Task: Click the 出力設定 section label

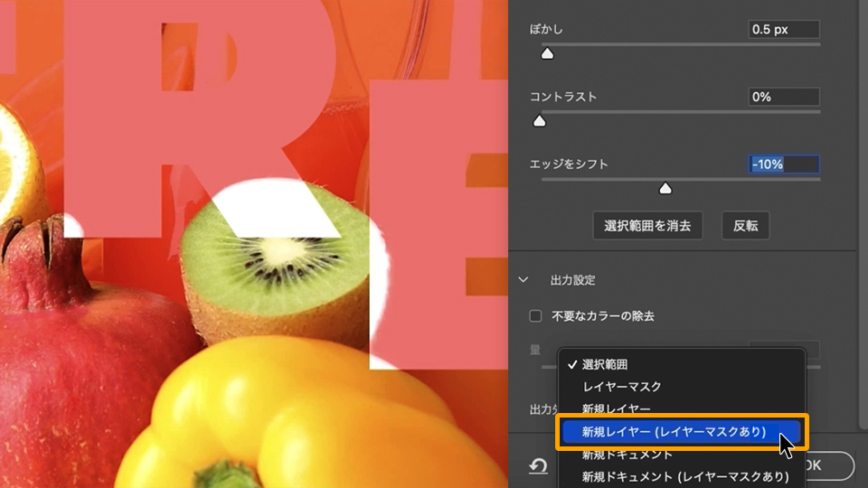Action: click(573, 280)
